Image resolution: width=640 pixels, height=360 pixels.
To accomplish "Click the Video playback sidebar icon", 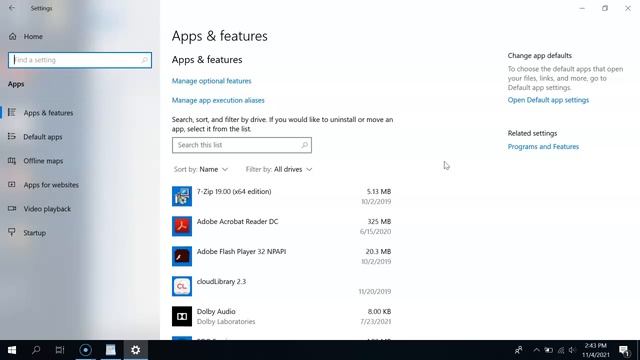I will click(12, 209).
